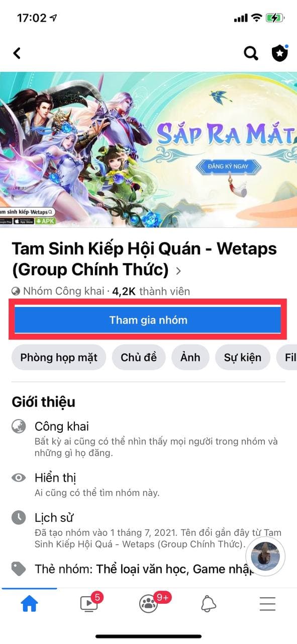Open the Sự kiện chip
297x644 pixels.
(x=243, y=357)
